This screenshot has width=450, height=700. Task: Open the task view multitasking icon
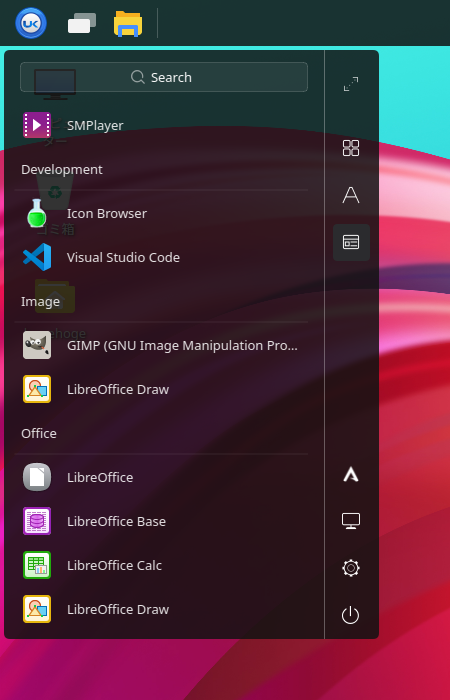82,23
